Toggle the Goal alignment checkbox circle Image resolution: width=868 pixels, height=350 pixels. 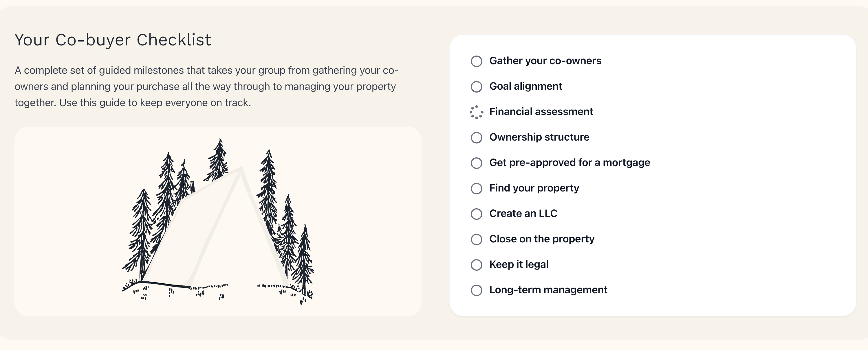(x=476, y=86)
